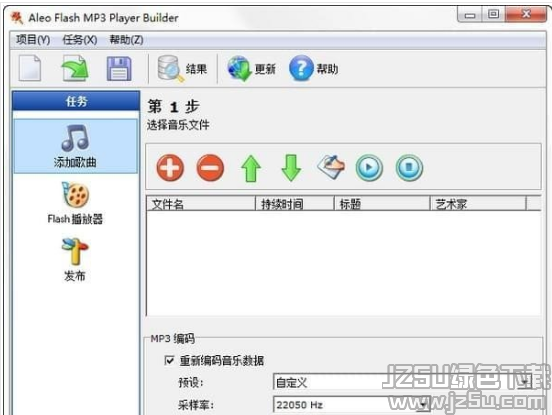Select 添加歌曲 task in sidebar
The image size is (552, 415).
coord(75,146)
